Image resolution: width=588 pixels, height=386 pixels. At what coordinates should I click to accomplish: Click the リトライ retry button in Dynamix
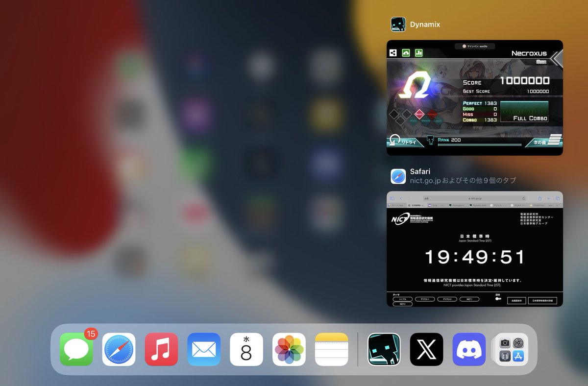(405, 142)
